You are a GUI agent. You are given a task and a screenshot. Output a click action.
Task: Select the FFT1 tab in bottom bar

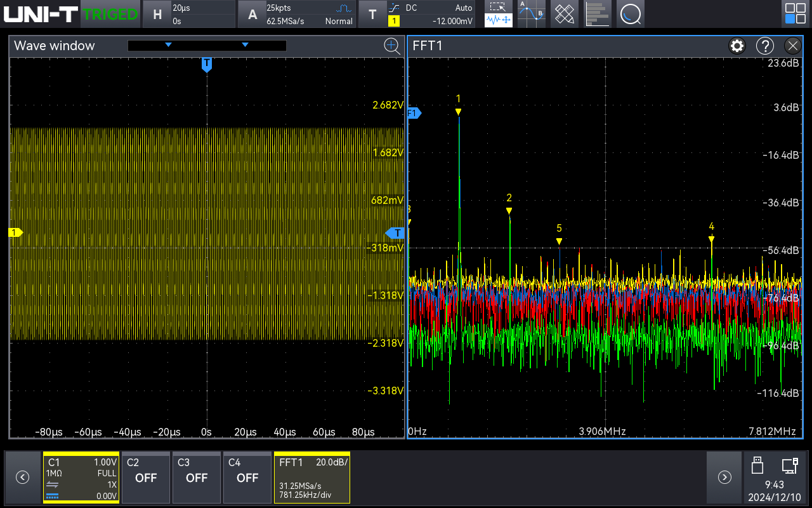coord(311,478)
